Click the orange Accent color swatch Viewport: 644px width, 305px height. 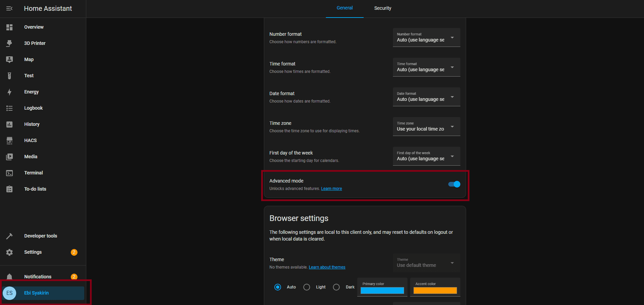coord(435,290)
